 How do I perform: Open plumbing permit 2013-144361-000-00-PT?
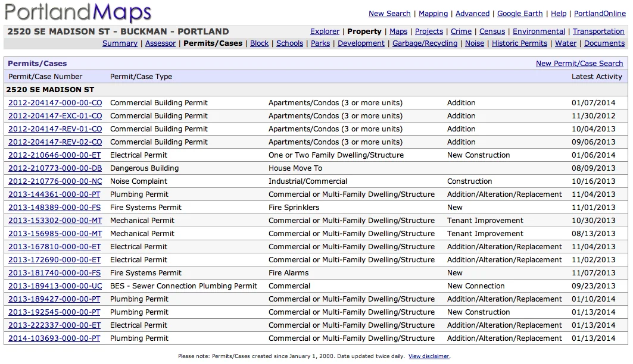[54, 194]
